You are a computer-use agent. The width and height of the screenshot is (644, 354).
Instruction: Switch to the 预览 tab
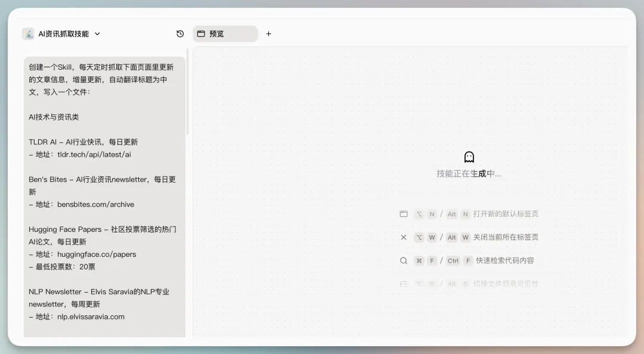(x=225, y=34)
